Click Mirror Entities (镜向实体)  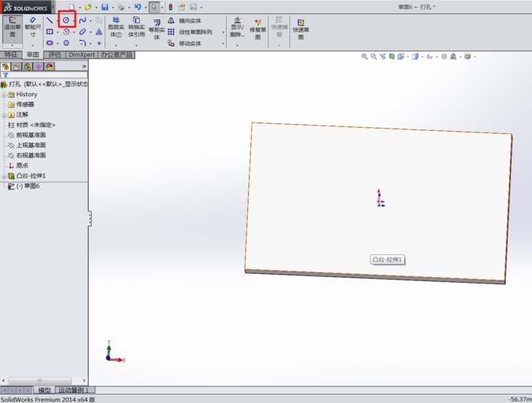coord(185,21)
